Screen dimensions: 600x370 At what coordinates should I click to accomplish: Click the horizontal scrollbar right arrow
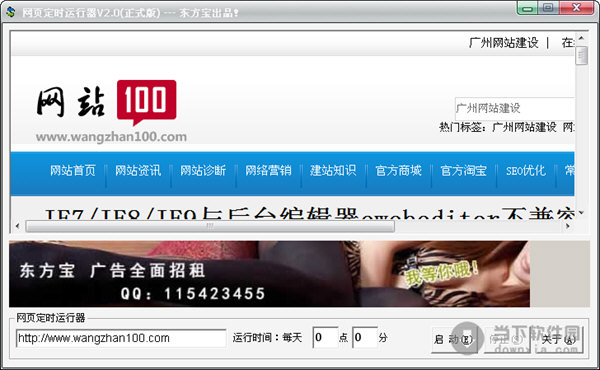[x=568, y=226]
